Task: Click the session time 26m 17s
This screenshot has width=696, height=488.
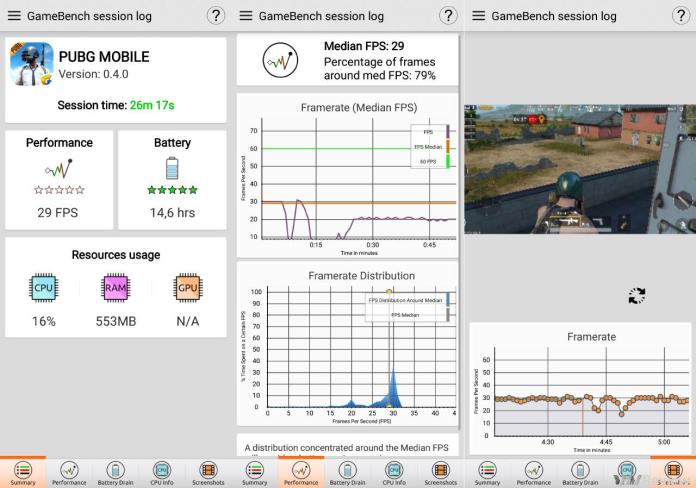Action: (152, 105)
